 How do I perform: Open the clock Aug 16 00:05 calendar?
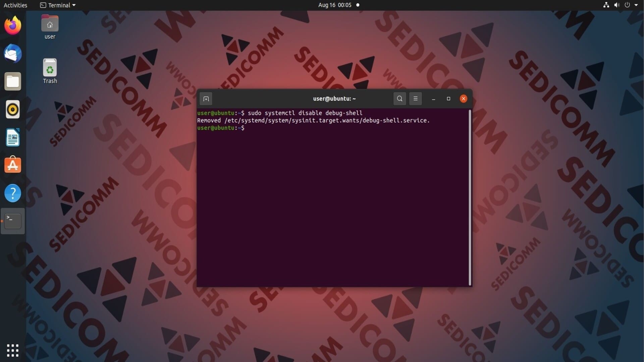coord(335,5)
